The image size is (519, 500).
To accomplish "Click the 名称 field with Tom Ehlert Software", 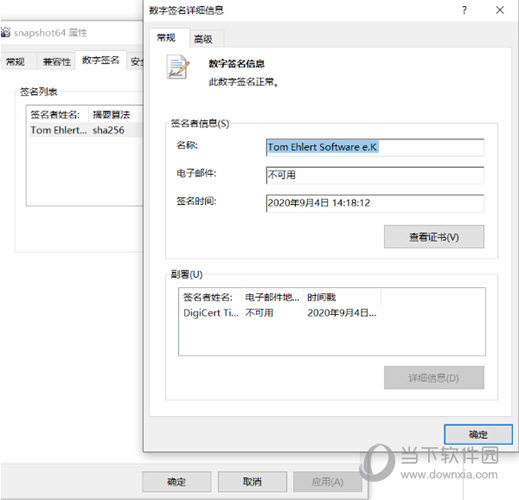I will coord(375,147).
